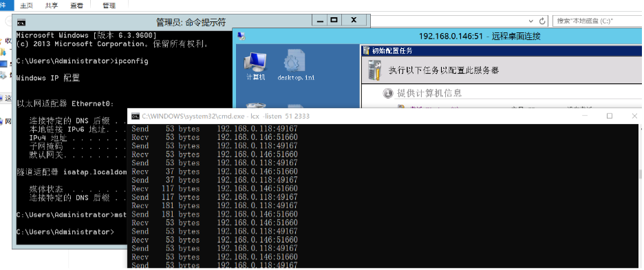Click the (c) 2013 Microsoft Corporation line
Screen dimensions: 644x270
click(112, 44)
